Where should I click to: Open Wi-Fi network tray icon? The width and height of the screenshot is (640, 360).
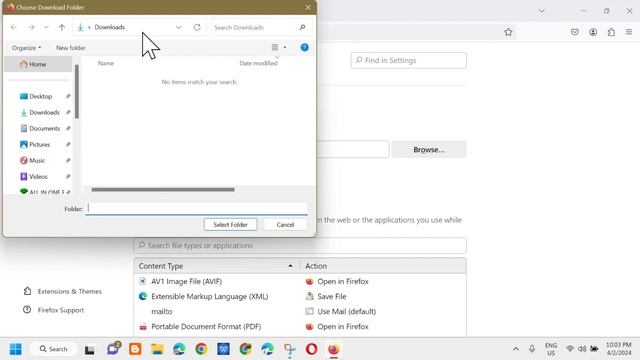[x=570, y=349]
